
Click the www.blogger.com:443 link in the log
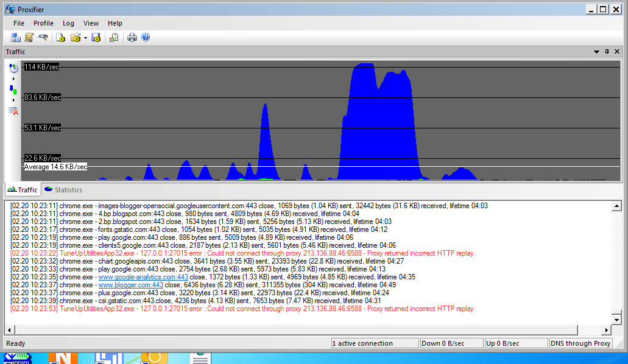[x=130, y=284]
